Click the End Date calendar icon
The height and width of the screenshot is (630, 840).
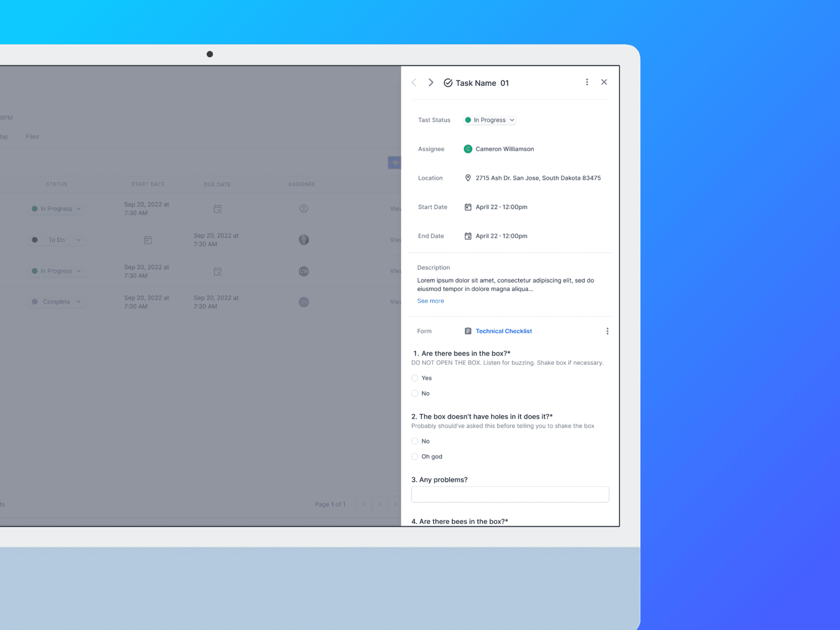[x=468, y=236]
